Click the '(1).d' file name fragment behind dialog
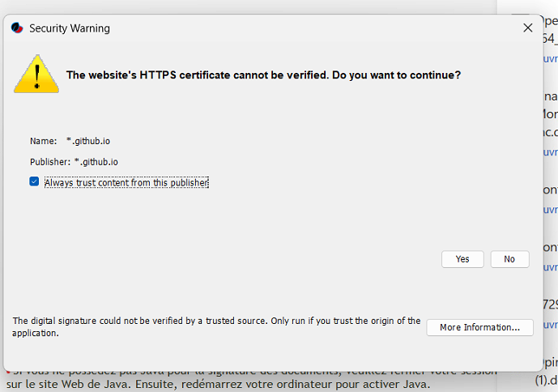Viewport: 558px width, 392px height. click(546, 380)
